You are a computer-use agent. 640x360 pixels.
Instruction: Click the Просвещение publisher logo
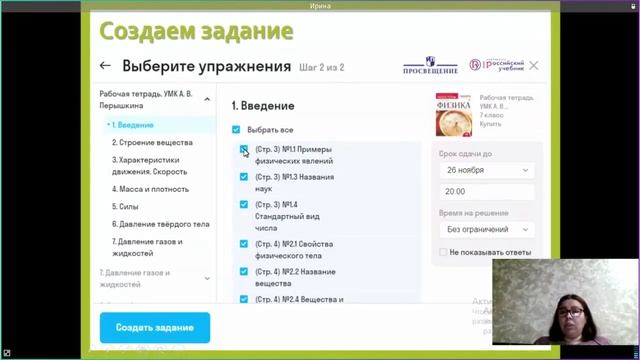(x=430, y=65)
